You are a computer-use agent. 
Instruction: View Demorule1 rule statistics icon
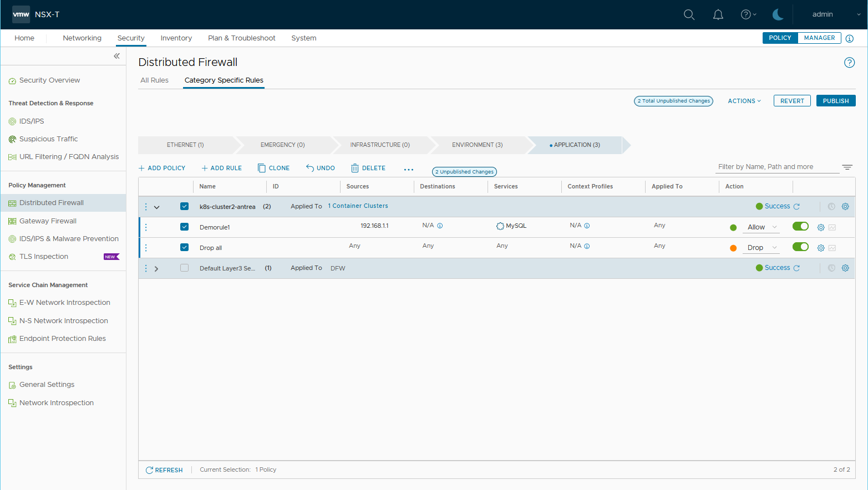(832, 227)
